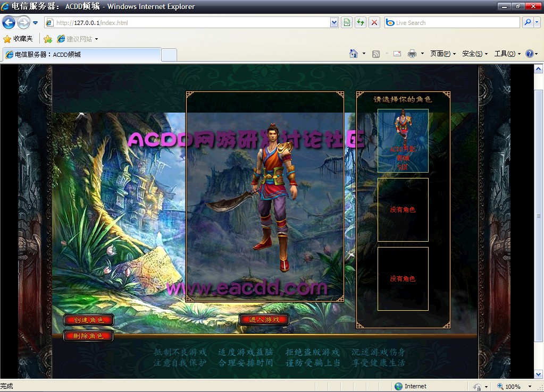Click the Refresh page icon
544x392 pixels.
point(361,23)
